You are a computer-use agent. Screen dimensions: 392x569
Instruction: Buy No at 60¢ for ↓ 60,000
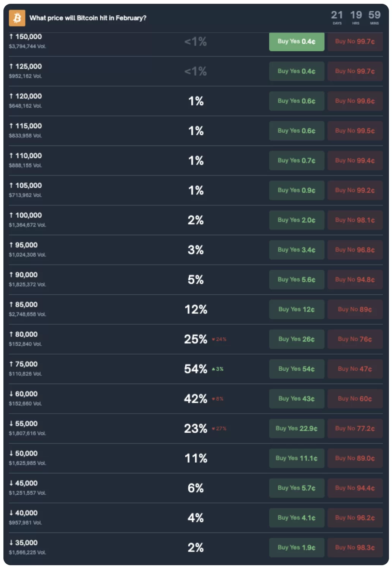point(355,398)
